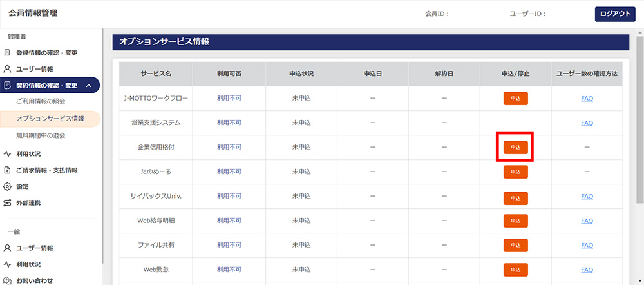
Task: Click 申込 button for J-MOTTOワークフロー
Action: pyautogui.click(x=515, y=98)
